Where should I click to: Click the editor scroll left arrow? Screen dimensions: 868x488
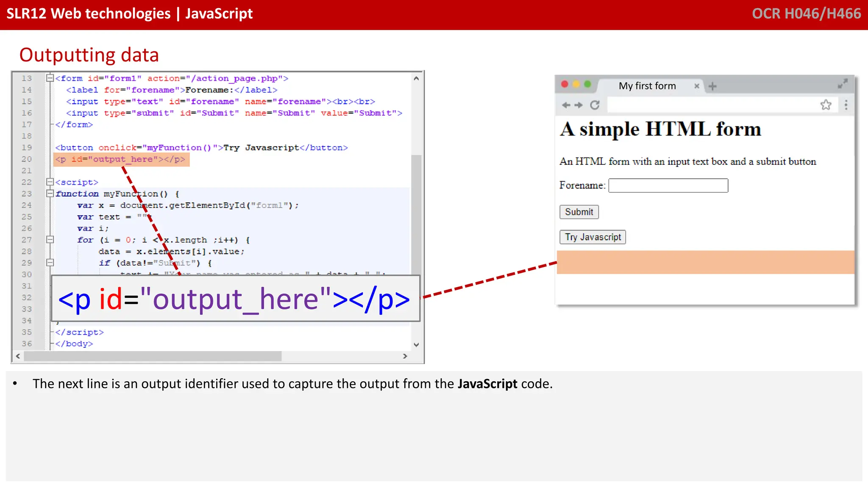(x=18, y=356)
